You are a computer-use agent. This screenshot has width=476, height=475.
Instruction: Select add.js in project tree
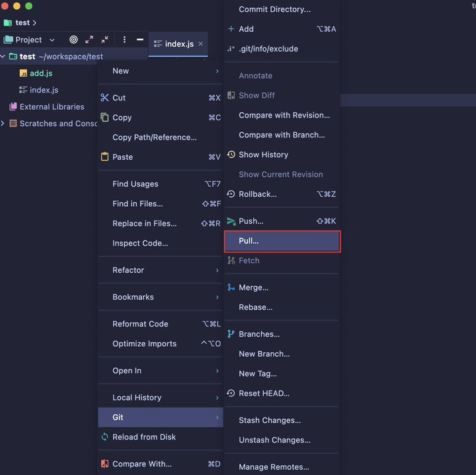coord(41,73)
